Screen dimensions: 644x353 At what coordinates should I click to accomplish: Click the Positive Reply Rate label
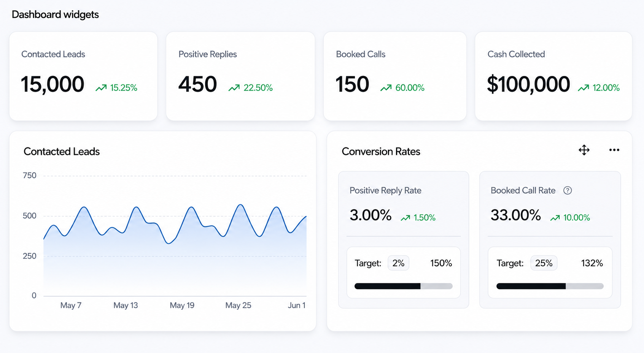(x=385, y=191)
